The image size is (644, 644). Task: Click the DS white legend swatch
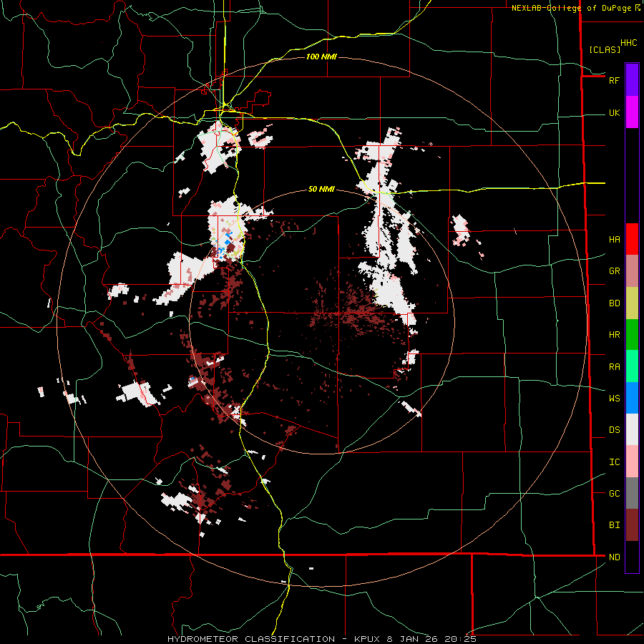pyautogui.click(x=632, y=429)
